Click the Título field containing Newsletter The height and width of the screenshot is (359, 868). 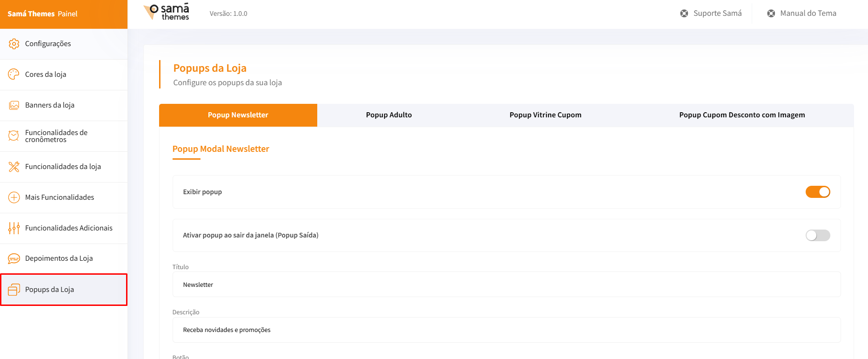click(x=507, y=284)
